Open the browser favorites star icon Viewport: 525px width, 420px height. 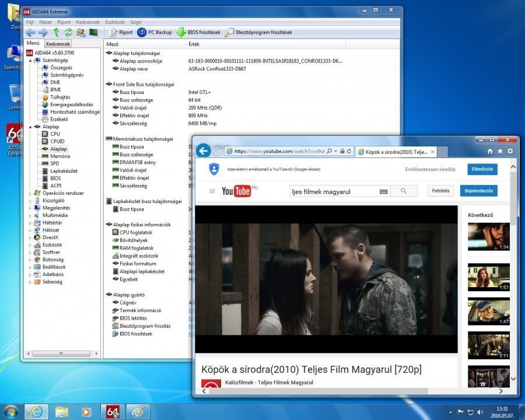tap(500, 152)
